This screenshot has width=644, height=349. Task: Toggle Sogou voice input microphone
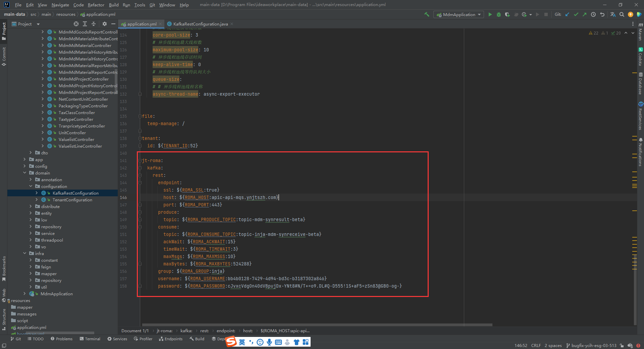tap(269, 342)
